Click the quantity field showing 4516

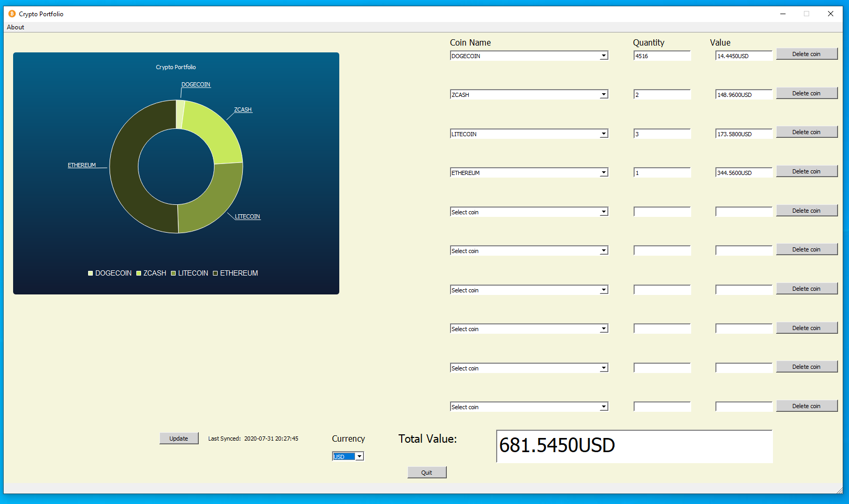[x=662, y=56]
